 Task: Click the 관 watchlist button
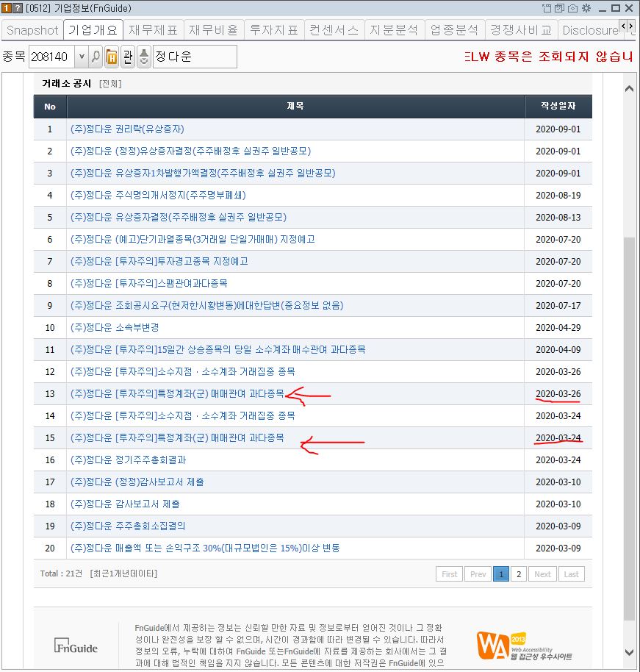pos(127,57)
